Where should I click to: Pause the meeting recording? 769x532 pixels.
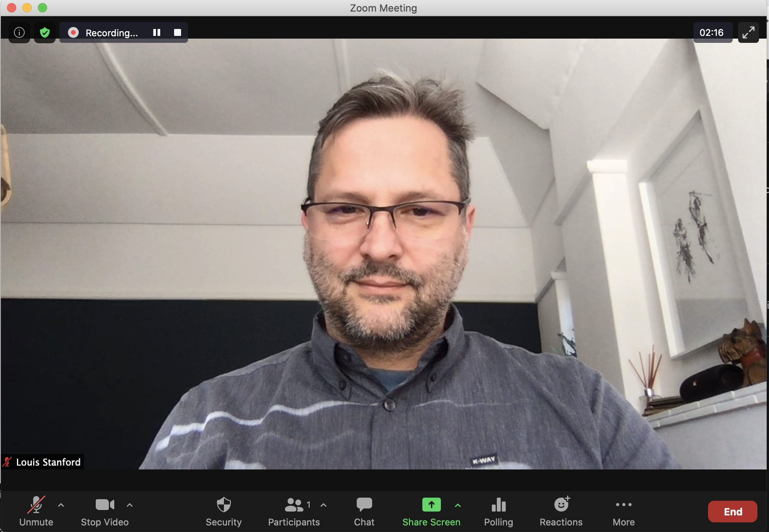(156, 32)
